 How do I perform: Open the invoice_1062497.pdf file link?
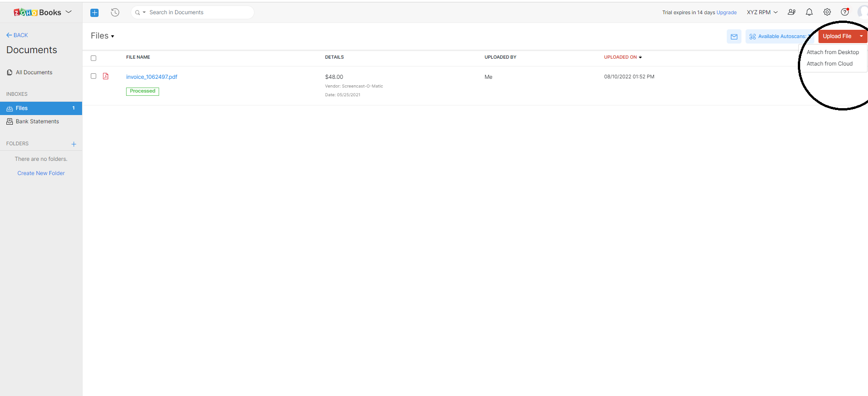[x=152, y=77]
